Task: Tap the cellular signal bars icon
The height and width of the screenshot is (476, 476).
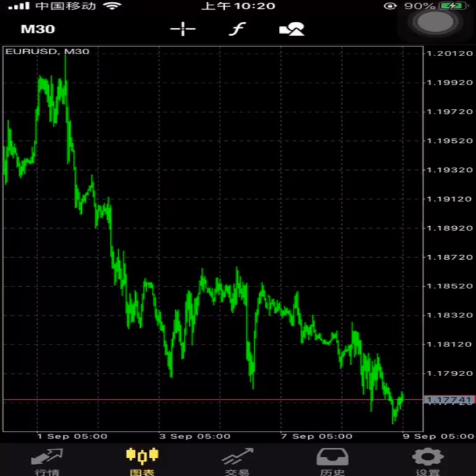Action: click(x=19, y=6)
